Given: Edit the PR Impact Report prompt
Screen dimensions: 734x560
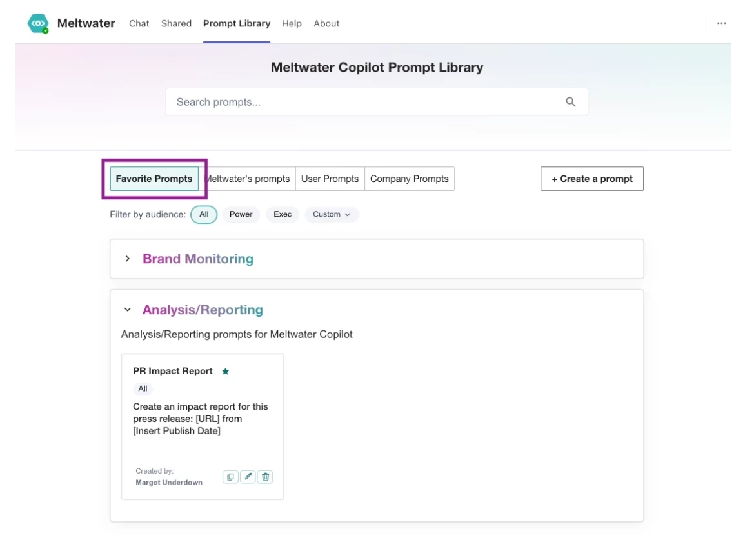Looking at the screenshot, I should click(x=248, y=477).
